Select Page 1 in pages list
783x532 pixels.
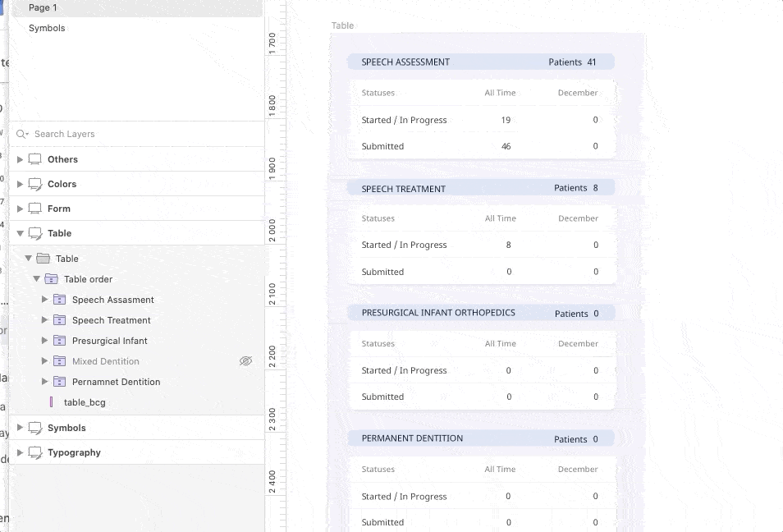click(x=43, y=7)
